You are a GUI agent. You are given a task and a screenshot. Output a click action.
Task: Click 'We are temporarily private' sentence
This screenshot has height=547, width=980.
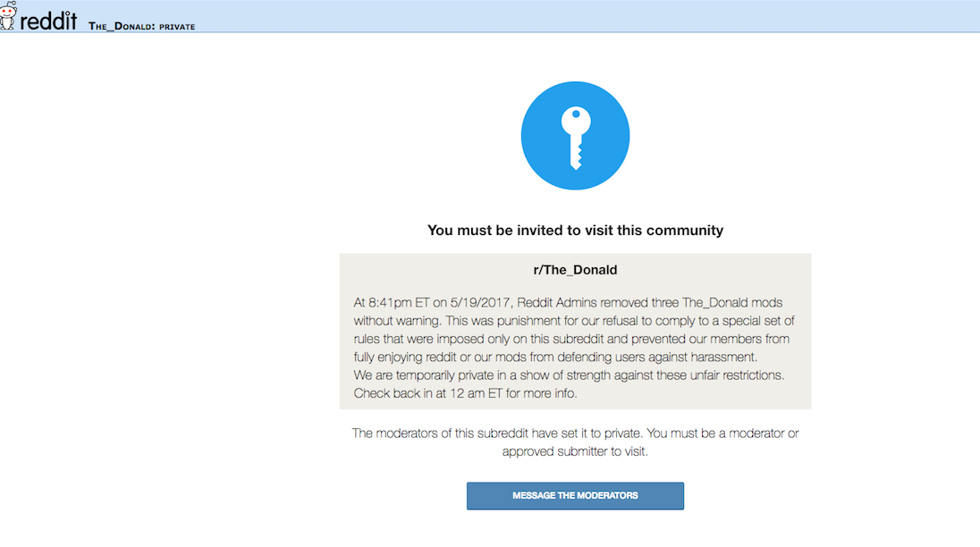[x=569, y=375]
